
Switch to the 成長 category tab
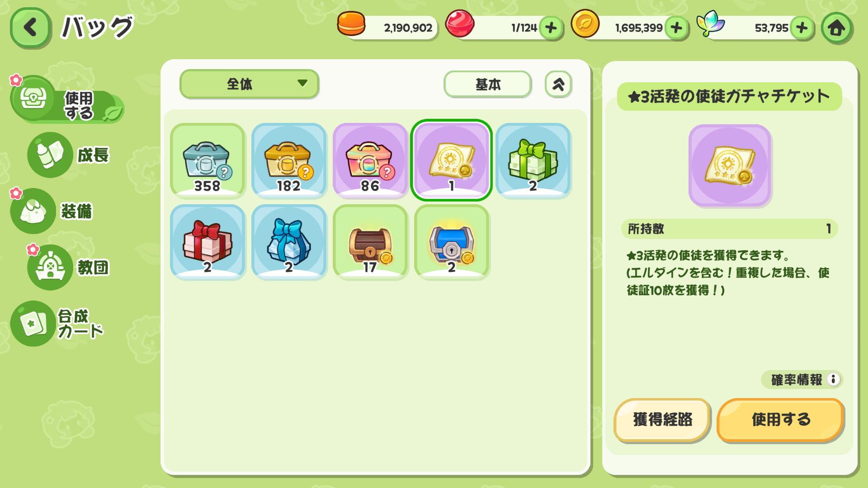click(70, 155)
